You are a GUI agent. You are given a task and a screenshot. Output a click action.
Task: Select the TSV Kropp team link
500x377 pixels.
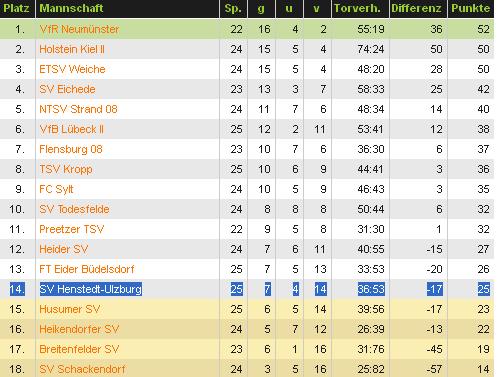66,169
